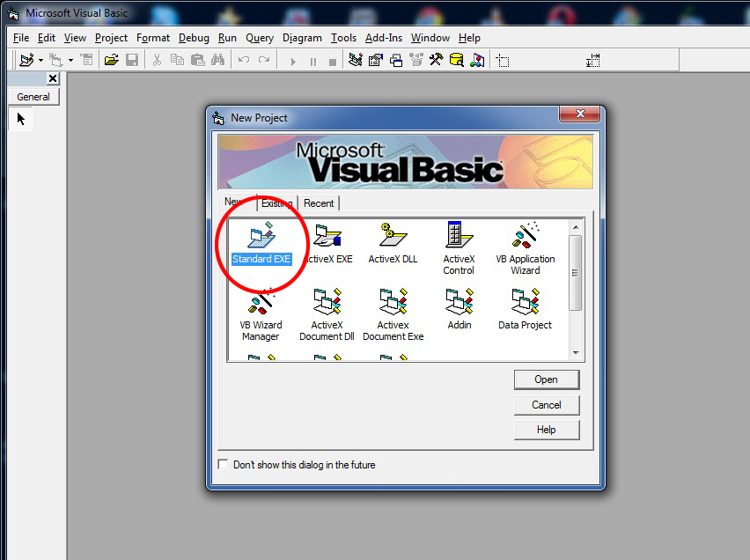Click the Find binoculars icon
Viewport: 750px width, 560px height.
click(x=217, y=60)
